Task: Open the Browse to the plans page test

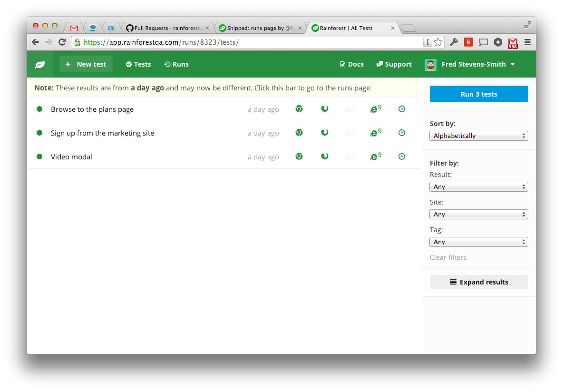Action: (x=92, y=109)
